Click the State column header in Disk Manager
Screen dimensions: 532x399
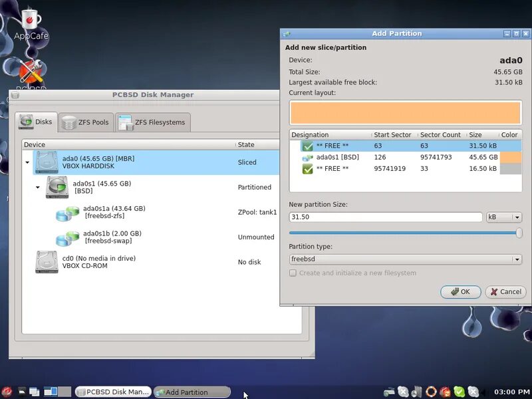258,144
